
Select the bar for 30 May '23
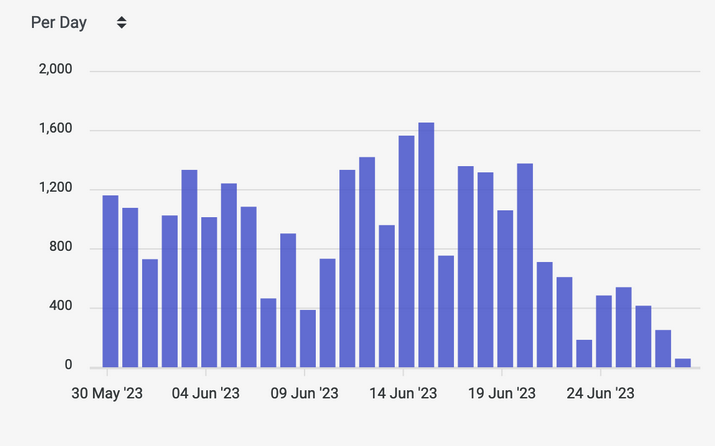pyautogui.click(x=110, y=281)
